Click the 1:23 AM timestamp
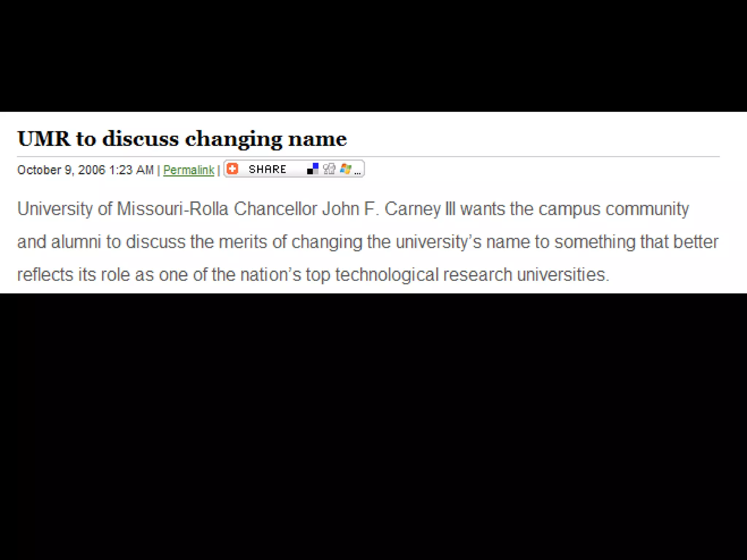This screenshot has height=560, width=747. [131, 170]
